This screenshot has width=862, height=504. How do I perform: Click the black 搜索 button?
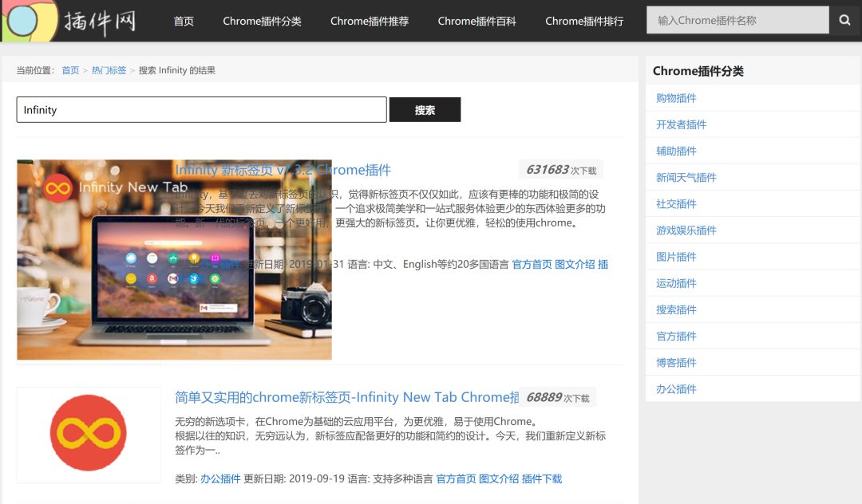pyautogui.click(x=425, y=110)
